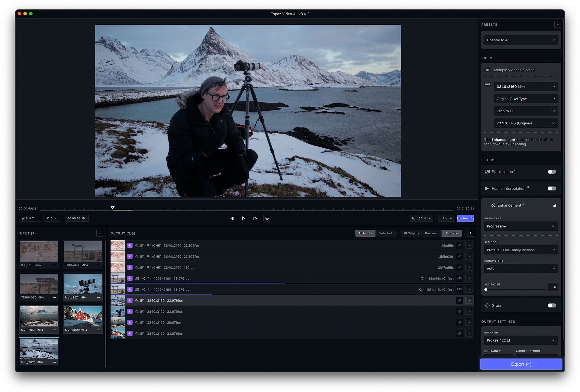
Task: Click the sort icon next to Exports filters
Action: tap(470, 233)
